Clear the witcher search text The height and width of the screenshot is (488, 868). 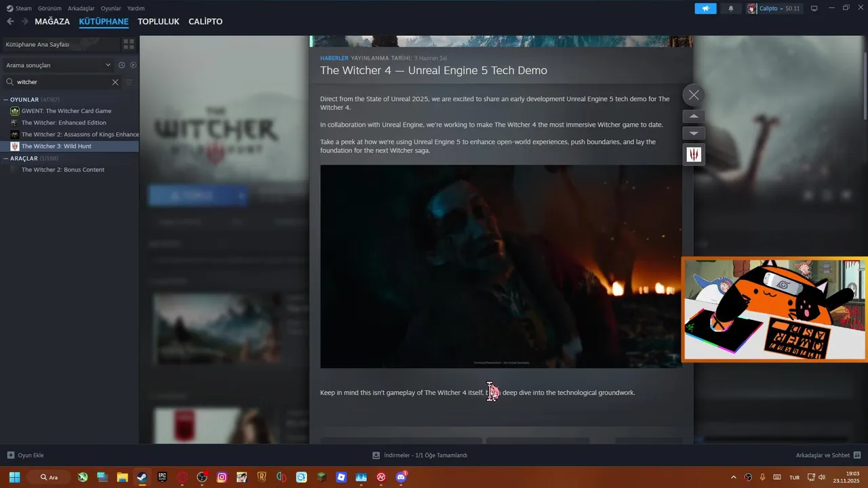115,82
